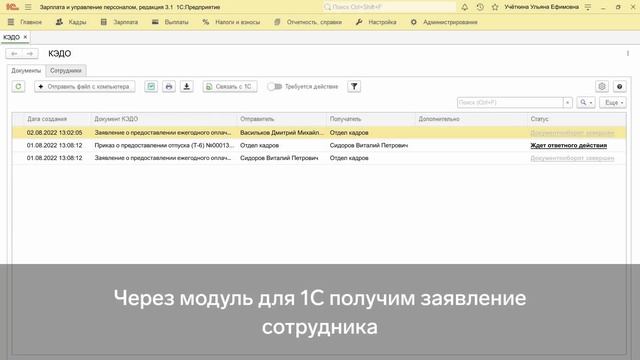Screen dimensions: 640x360
Task: Click the Связать с 1С button
Action: pyautogui.click(x=230, y=87)
